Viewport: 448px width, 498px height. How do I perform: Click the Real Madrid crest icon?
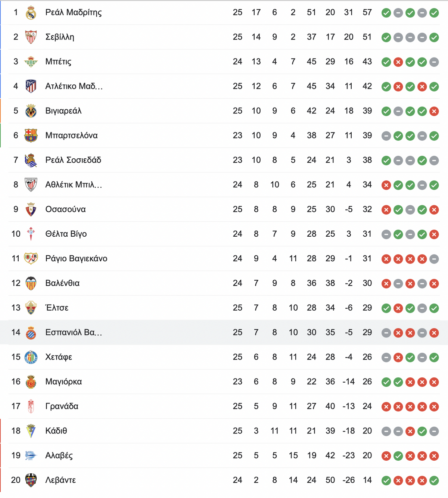(x=31, y=13)
